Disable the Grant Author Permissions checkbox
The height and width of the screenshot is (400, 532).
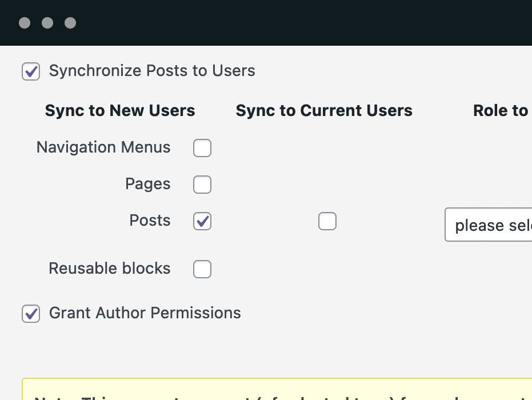click(31, 314)
